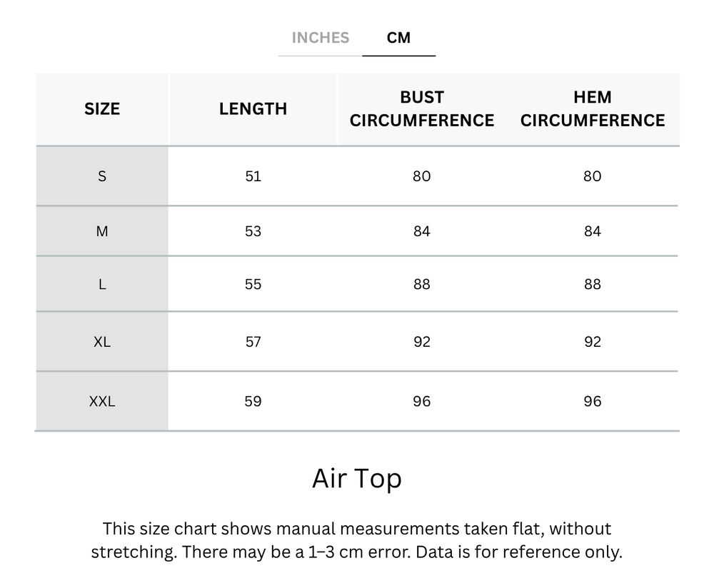Click the length value 51
Viewport: 714px width, 588px height.
253,176
